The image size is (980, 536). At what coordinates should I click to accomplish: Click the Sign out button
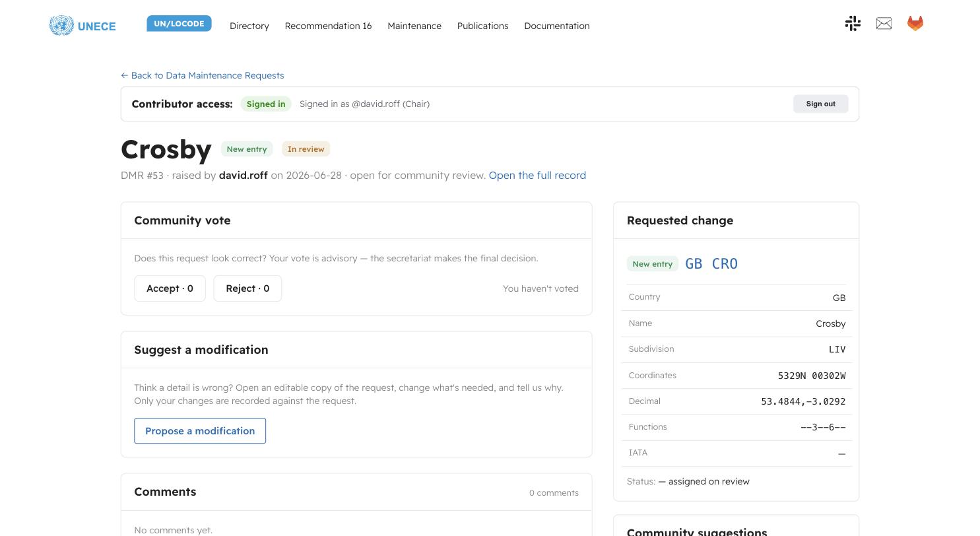pyautogui.click(x=820, y=104)
